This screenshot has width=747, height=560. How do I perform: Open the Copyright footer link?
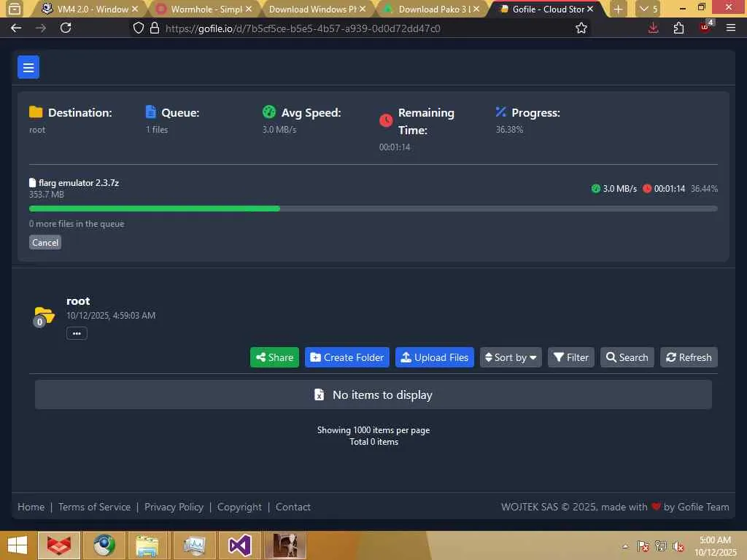pos(239,507)
